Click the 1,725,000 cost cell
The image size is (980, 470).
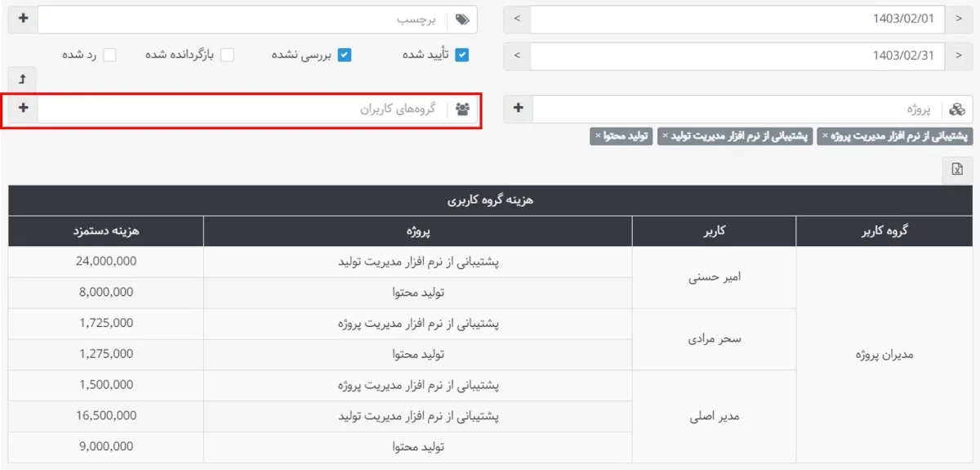pyautogui.click(x=106, y=324)
